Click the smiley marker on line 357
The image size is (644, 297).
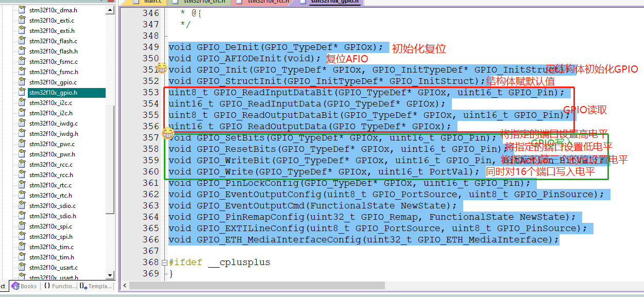click(167, 134)
